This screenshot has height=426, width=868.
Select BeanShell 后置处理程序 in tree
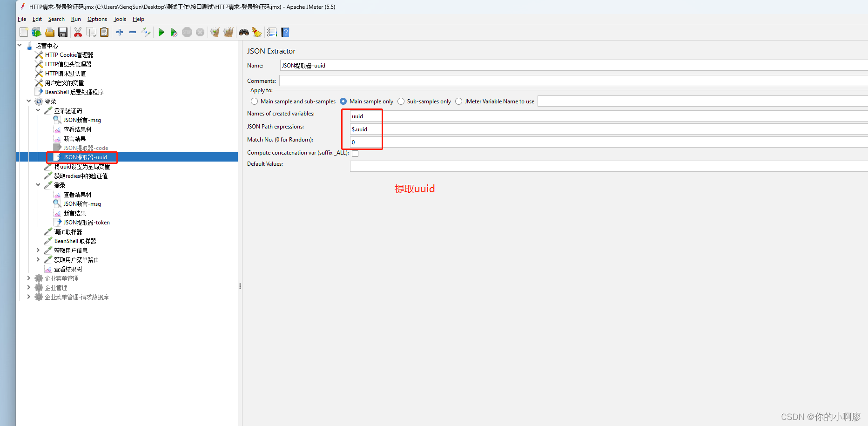74,92
